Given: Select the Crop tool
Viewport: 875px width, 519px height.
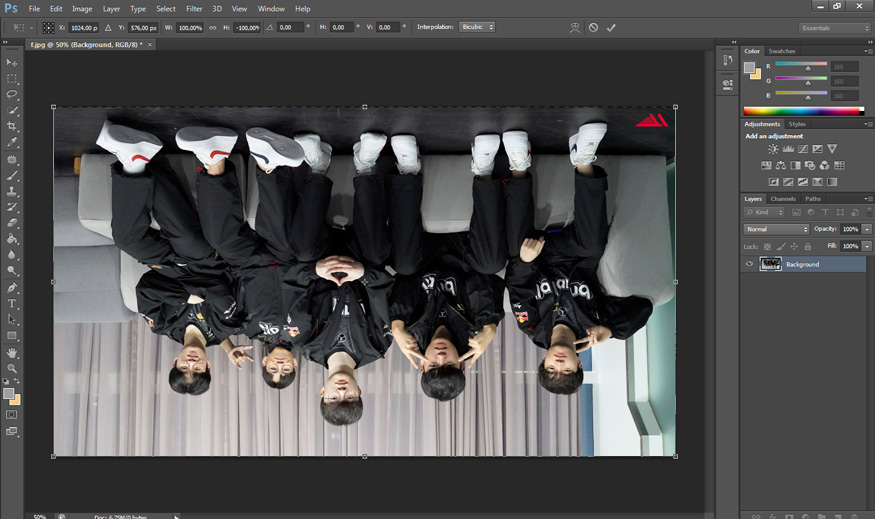Looking at the screenshot, I should pos(12,126).
